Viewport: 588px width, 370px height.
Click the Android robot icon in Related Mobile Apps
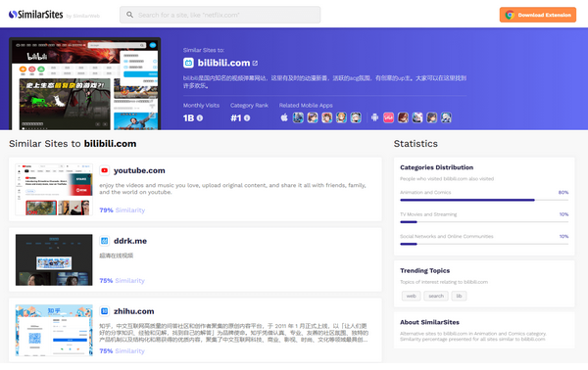(x=374, y=117)
